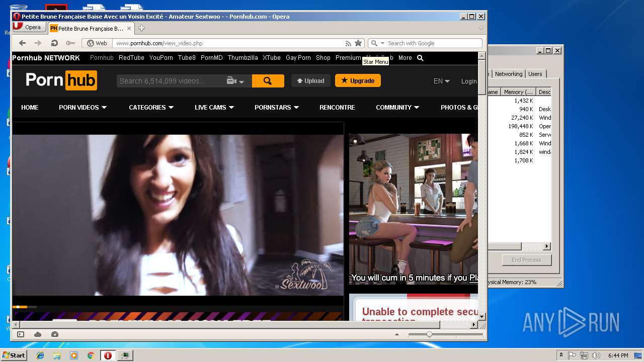This screenshot has height=362, width=644.
Task: Open zoom popup arrow in status bar
Action: click(397, 334)
